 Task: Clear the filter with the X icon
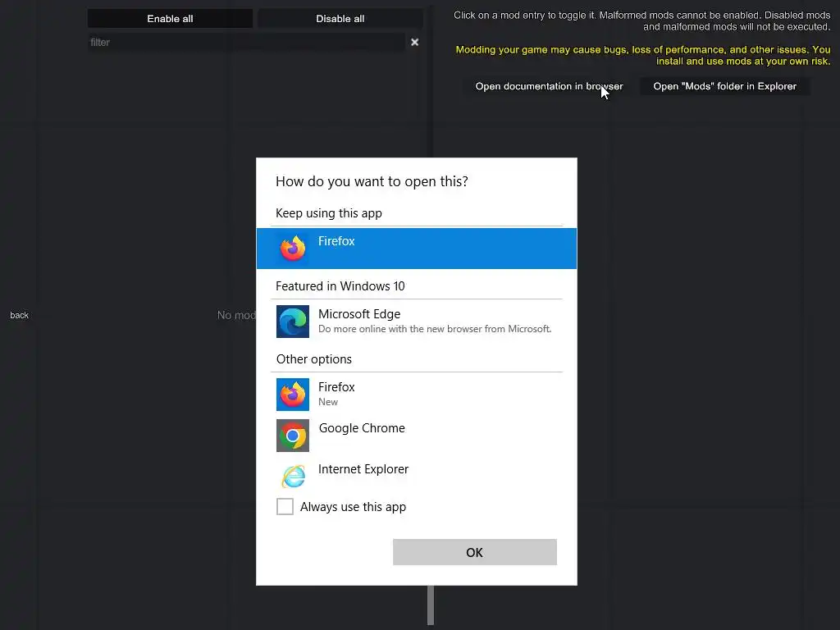[414, 43]
